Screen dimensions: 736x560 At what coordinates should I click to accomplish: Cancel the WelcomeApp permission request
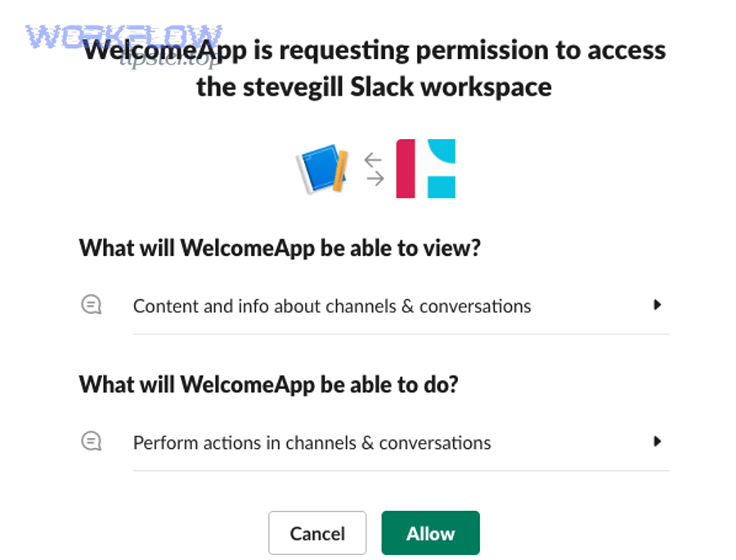click(317, 532)
